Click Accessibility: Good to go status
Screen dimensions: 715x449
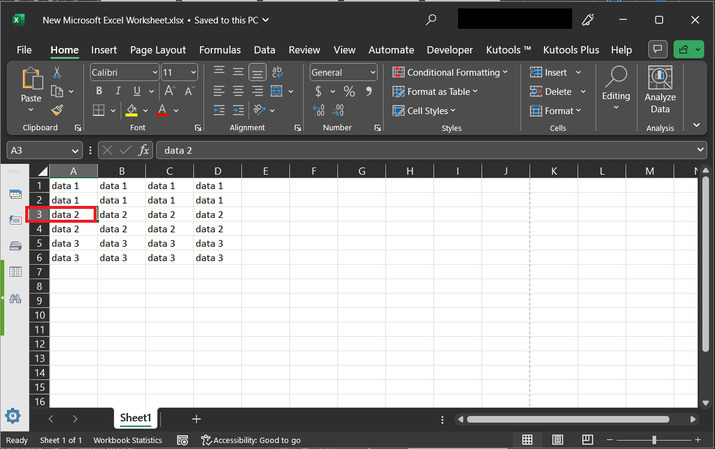tap(251, 440)
